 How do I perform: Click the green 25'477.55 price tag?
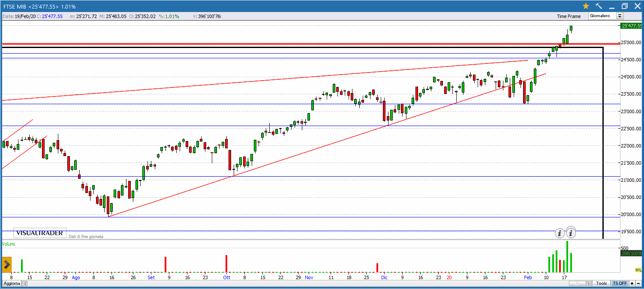tap(632, 26)
